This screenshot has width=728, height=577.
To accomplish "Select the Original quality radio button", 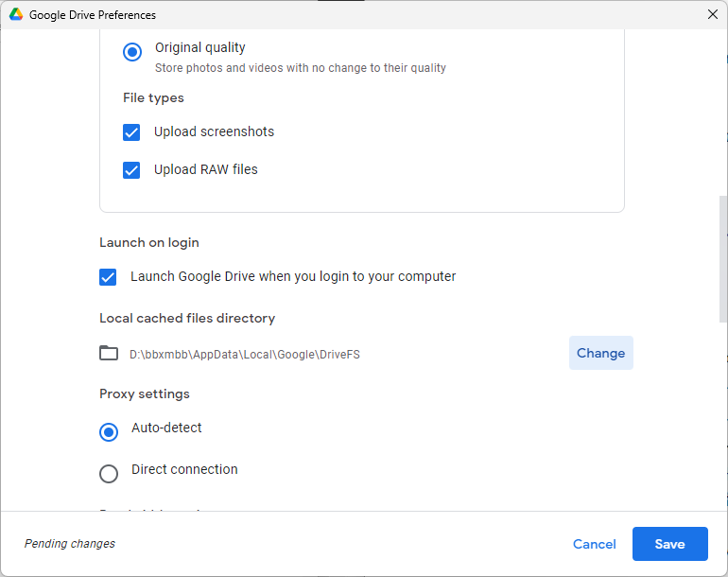I will (x=132, y=52).
